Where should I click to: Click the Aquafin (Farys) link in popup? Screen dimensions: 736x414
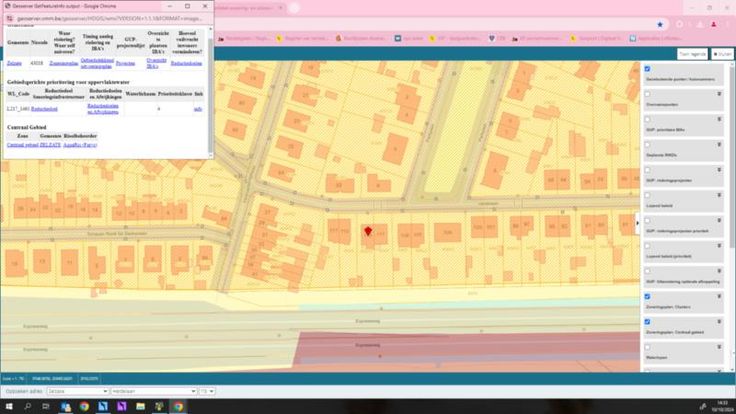81,145
